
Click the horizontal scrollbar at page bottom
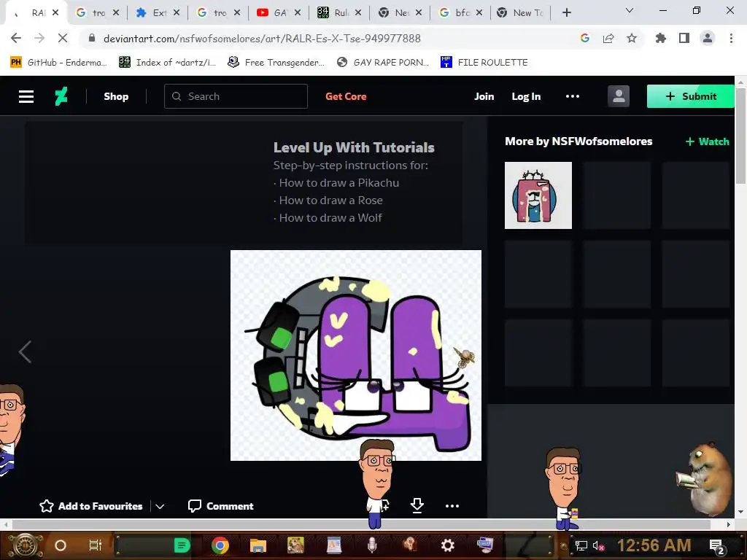[361, 524]
